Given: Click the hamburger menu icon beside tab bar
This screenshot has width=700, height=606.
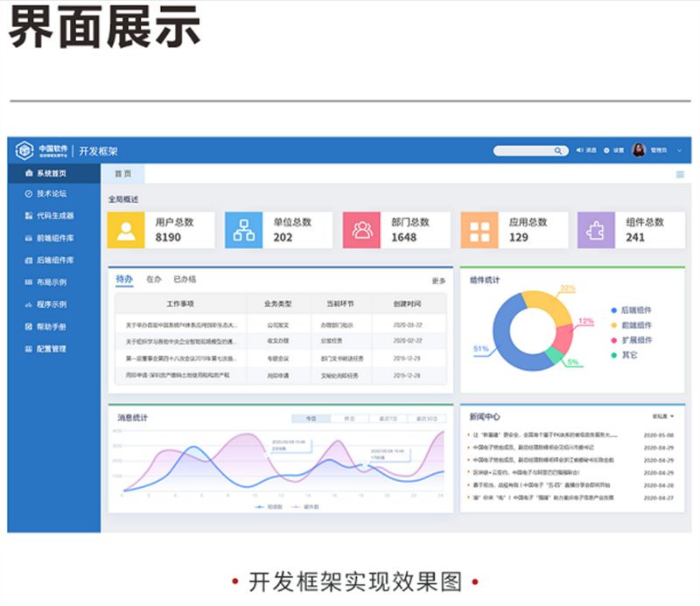Looking at the screenshot, I should click(680, 175).
